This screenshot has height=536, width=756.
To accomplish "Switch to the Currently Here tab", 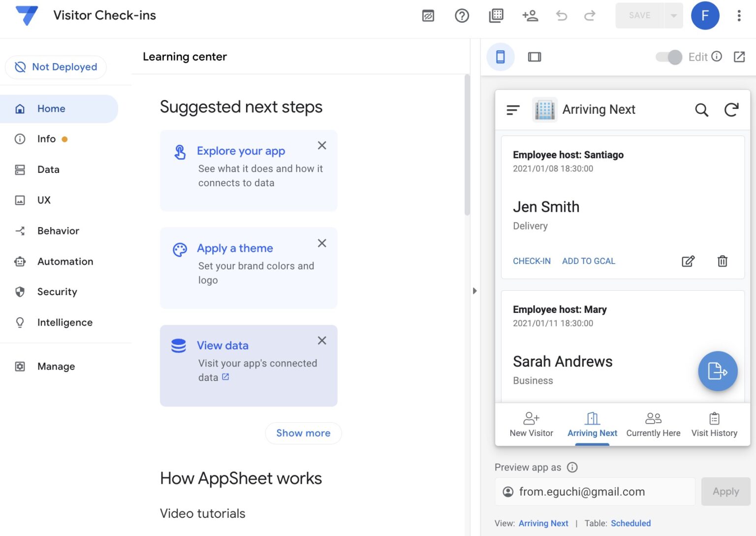I will (x=653, y=425).
